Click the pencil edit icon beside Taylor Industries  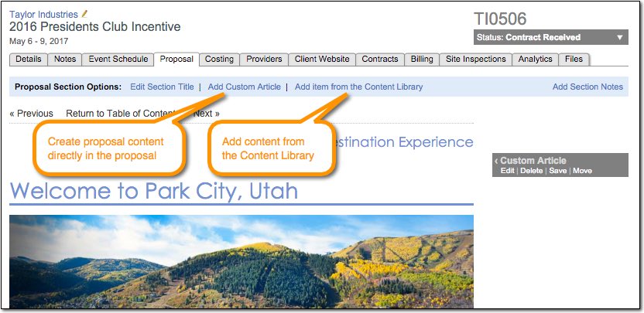pyautogui.click(x=84, y=14)
